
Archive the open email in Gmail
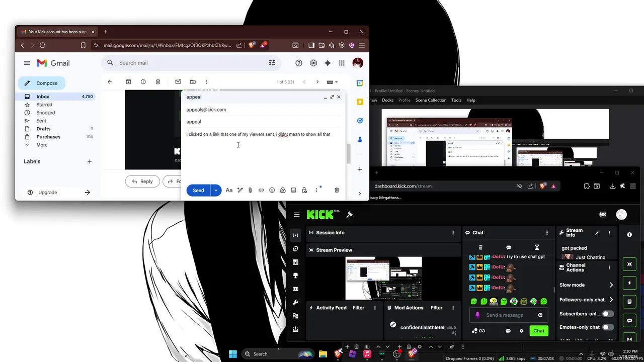coord(128,82)
